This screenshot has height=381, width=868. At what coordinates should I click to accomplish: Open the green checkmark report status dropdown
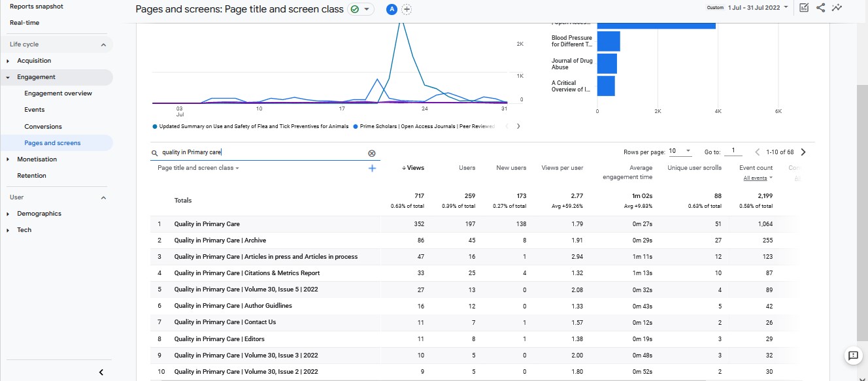click(x=361, y=9)
